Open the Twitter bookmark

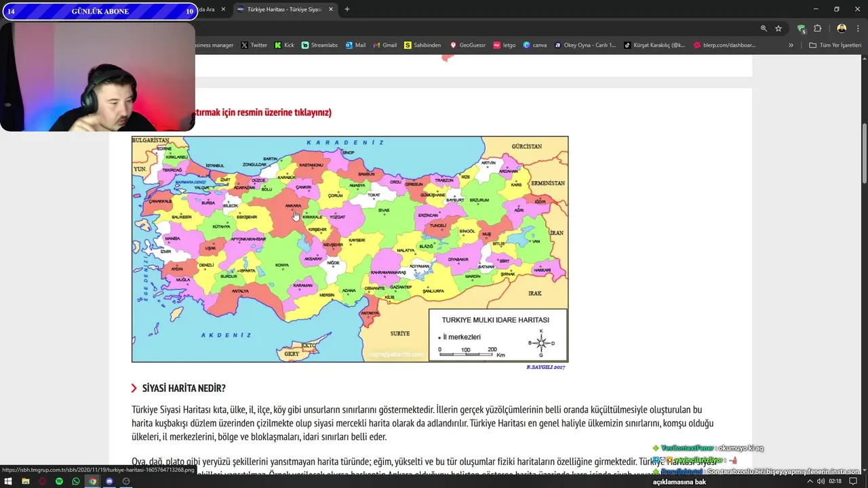point(254,45)
